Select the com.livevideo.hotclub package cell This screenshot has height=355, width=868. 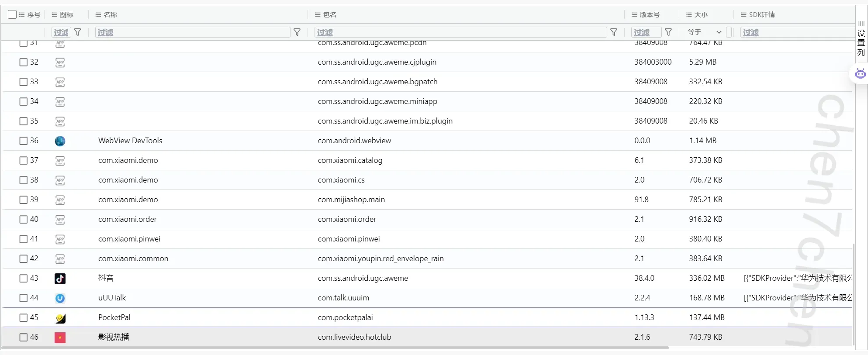(x=354, y=337)
